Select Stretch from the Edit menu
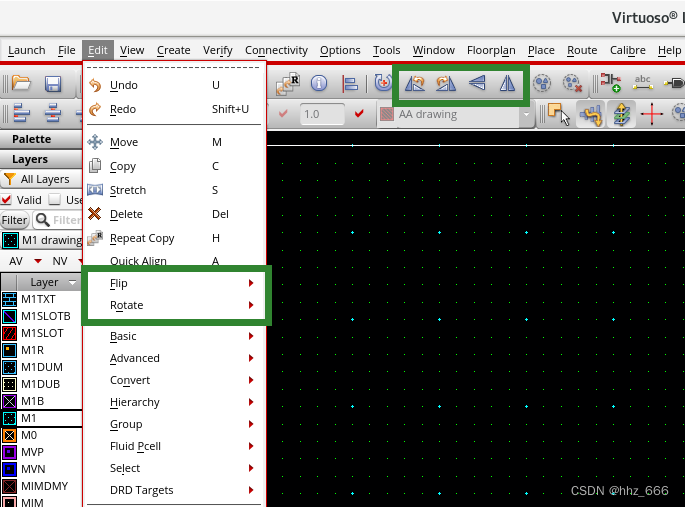The image size is (685, 507). tap(128, 190)
